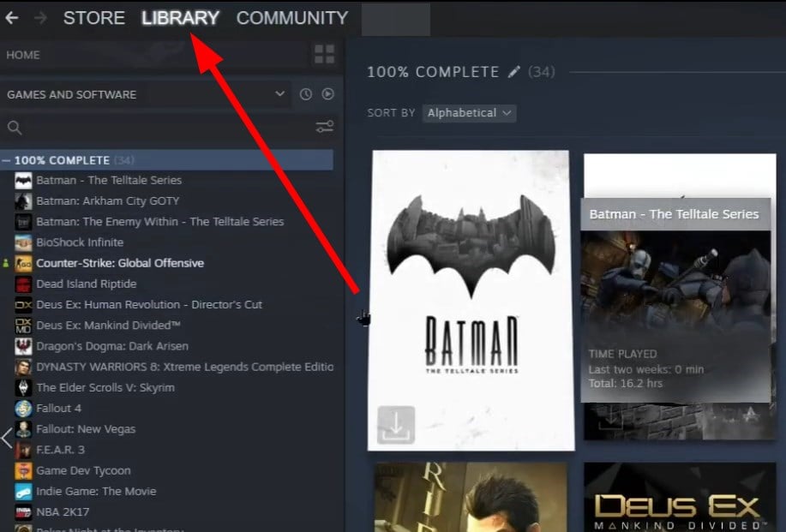Screen dimensions: 786x532
Task: Click Batman - The Telltale Series tooltip title
Action: 675,214
